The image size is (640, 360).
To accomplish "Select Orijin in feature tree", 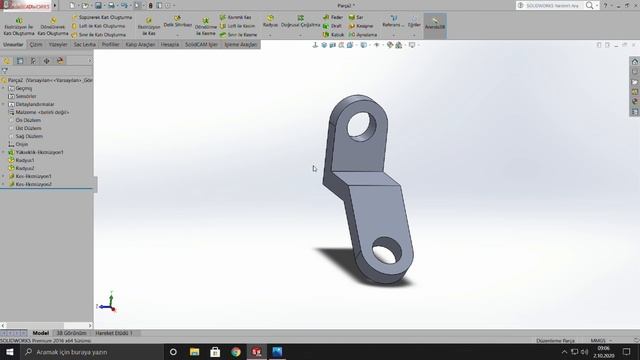I will pos(22,144).
